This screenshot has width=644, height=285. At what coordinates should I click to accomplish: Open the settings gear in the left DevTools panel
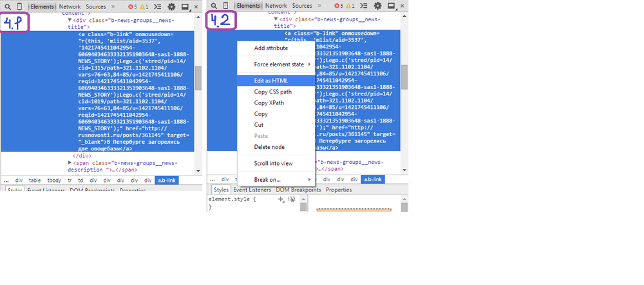(171, 6)
